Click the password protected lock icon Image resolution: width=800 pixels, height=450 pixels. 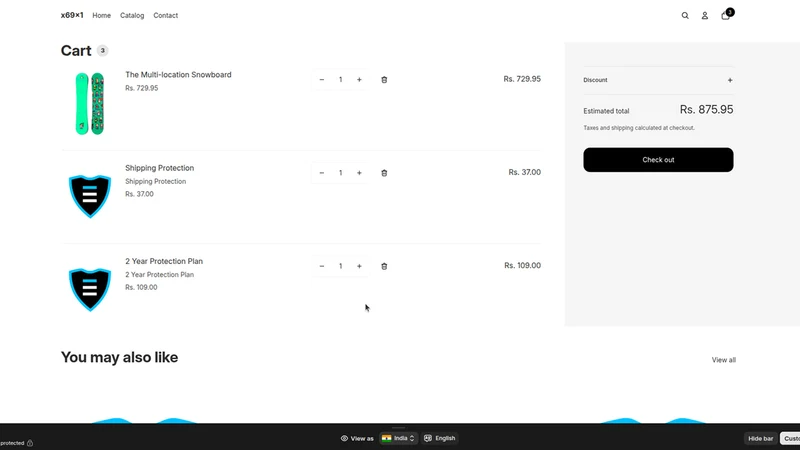30,443
